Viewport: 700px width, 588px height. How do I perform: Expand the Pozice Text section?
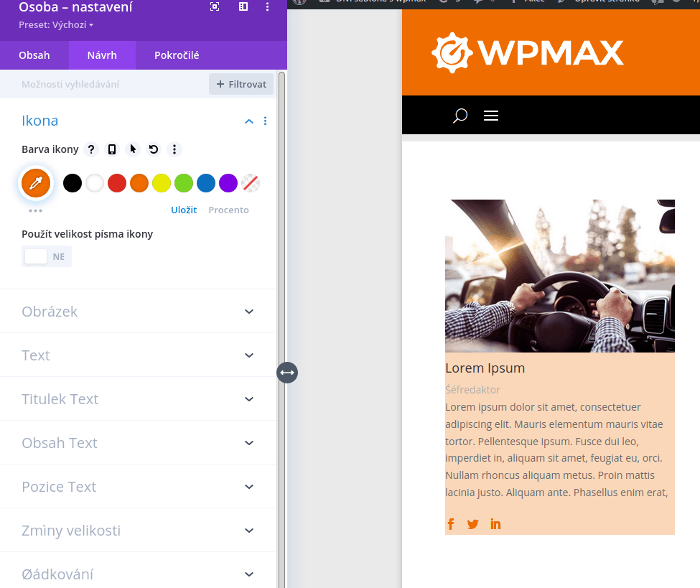[138, 486]
